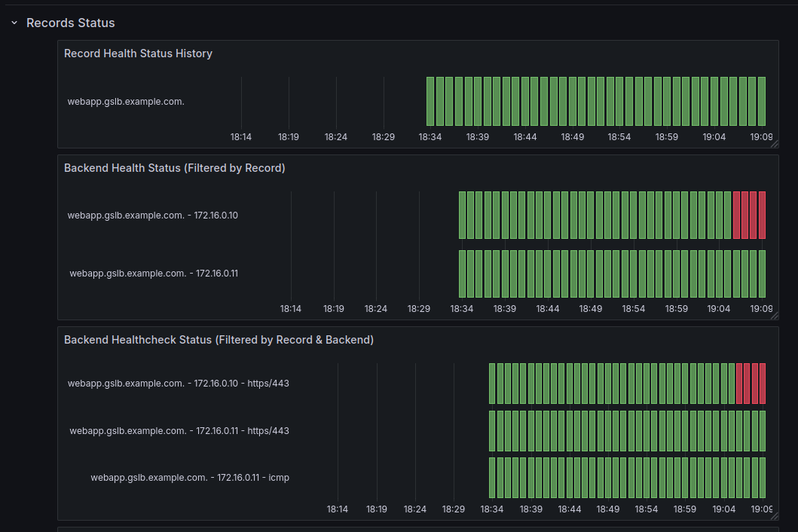This screenshot has height=532, width=798.
Task: Click last green bar in 172.16.0.11 backend row
Action: 762,274
